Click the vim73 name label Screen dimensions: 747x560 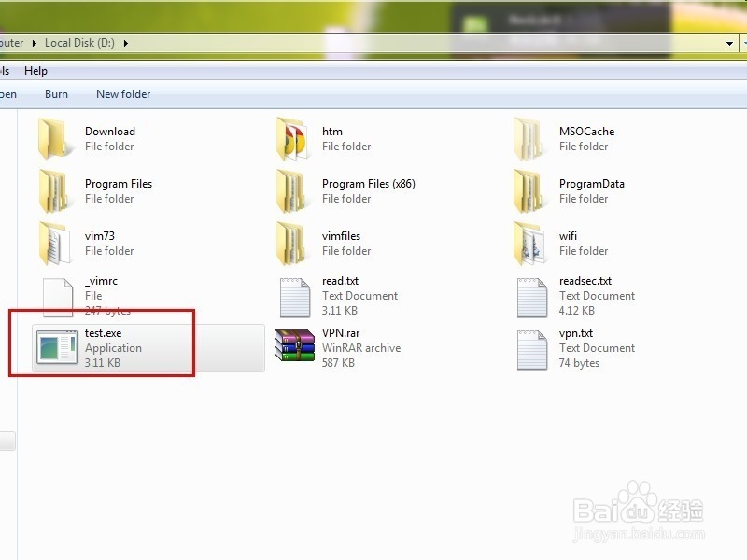[100, 236]
